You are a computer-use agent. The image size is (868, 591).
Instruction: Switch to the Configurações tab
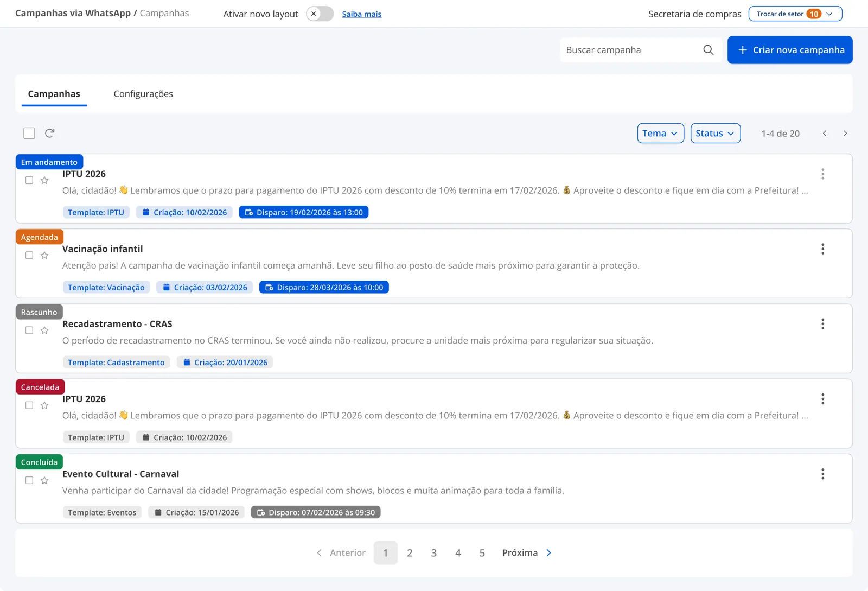(143, 94)
